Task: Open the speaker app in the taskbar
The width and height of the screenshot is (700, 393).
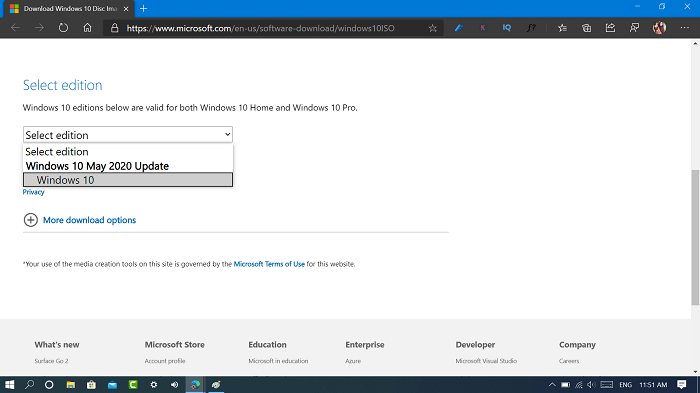Action: [x=175, y=385]
